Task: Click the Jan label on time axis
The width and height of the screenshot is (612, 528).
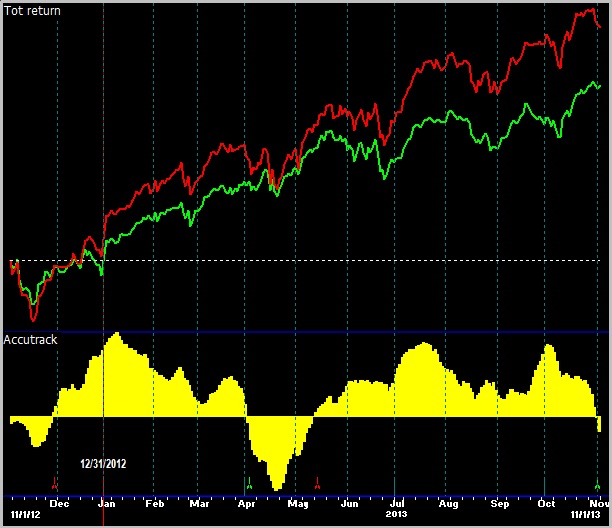Action: point(107,504)
